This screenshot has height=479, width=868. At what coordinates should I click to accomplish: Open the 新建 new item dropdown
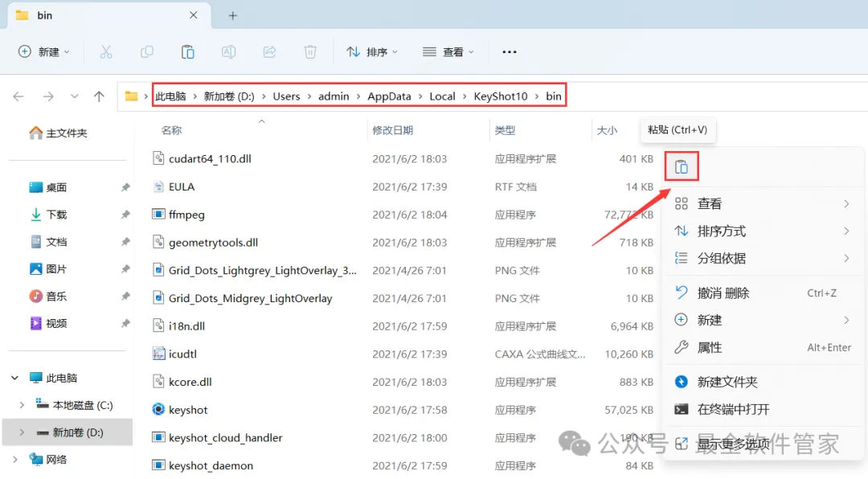click(43, 52)
